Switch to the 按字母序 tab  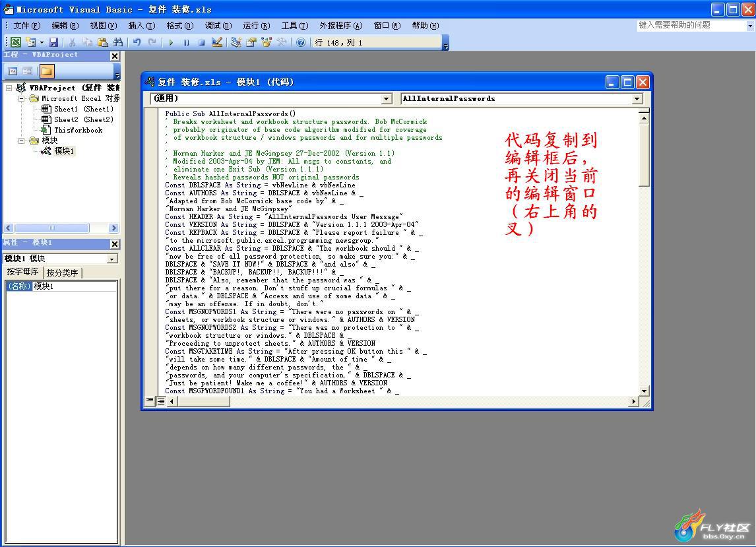click(22, 272)
